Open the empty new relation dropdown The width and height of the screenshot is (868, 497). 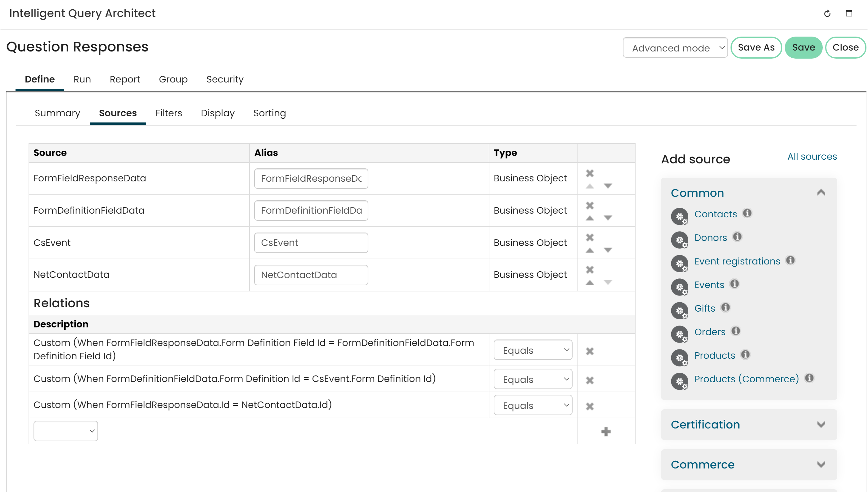65,431
